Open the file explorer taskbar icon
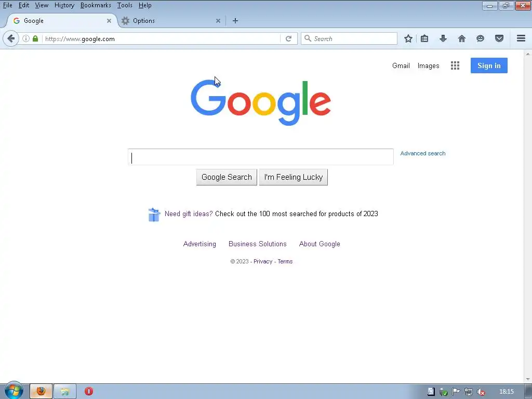 [x=65, y=391]
